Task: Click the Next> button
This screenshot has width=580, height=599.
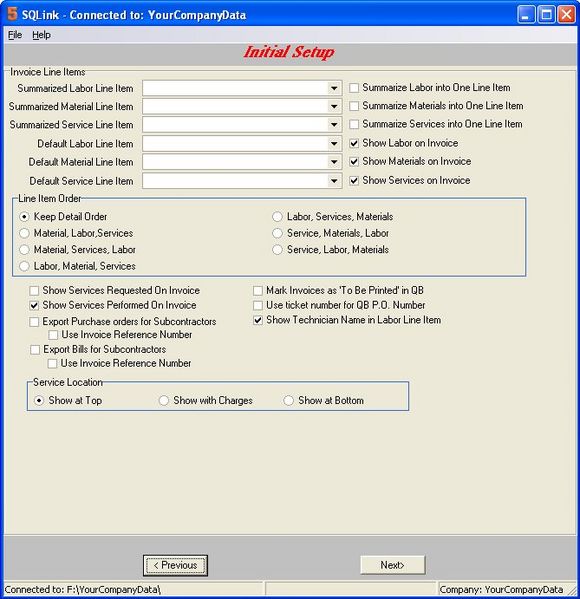Action: click(392, 565)
